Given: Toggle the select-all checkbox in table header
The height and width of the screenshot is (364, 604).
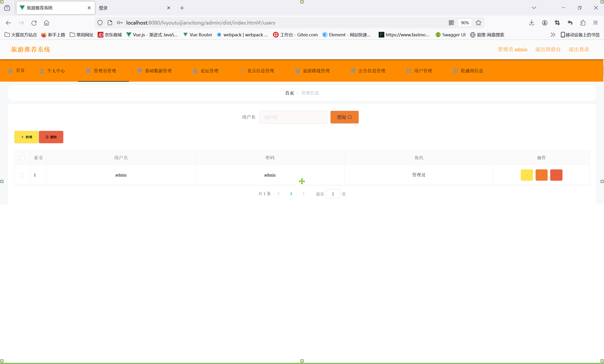Looking at the screenshot, I should (x=22, y=158).
